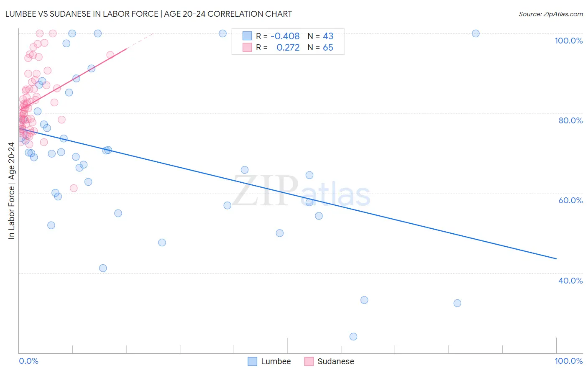Click the pink swatch beside R = 0.272
This screenshot has height=373, width=588.
(x=247, y=47)
